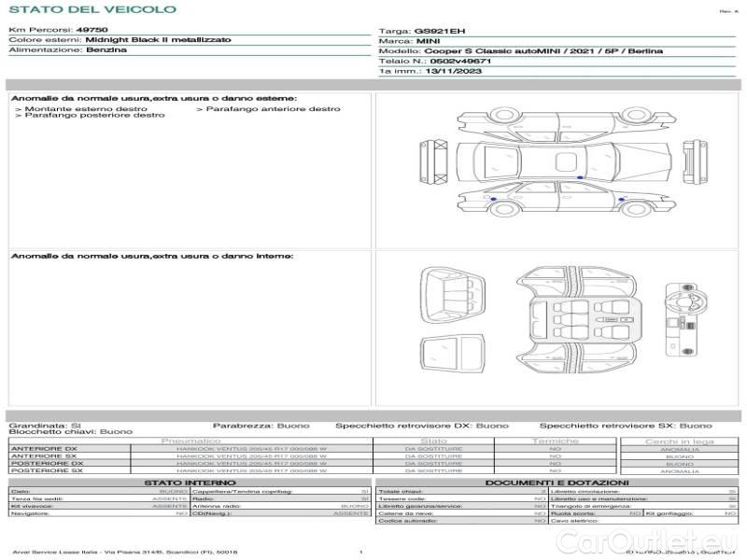This screenshot has height=560, width=747.
Task: Select the Cerchi in lega column header
Action: (679, 441)
